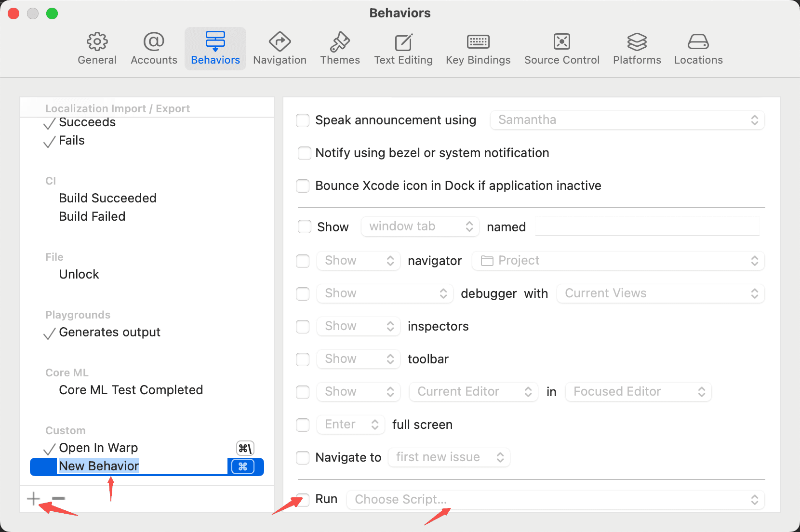Image resolution: width=800 pixels, height=532 pixels.
Task: Expand the Samantha voice dropdown
Action: pyautogui.click(x=627, y=120)
